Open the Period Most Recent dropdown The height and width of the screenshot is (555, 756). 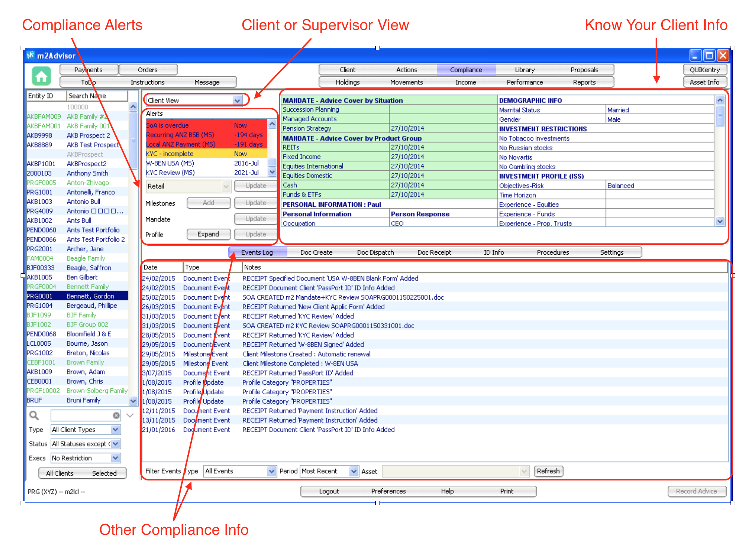(353, 471)
